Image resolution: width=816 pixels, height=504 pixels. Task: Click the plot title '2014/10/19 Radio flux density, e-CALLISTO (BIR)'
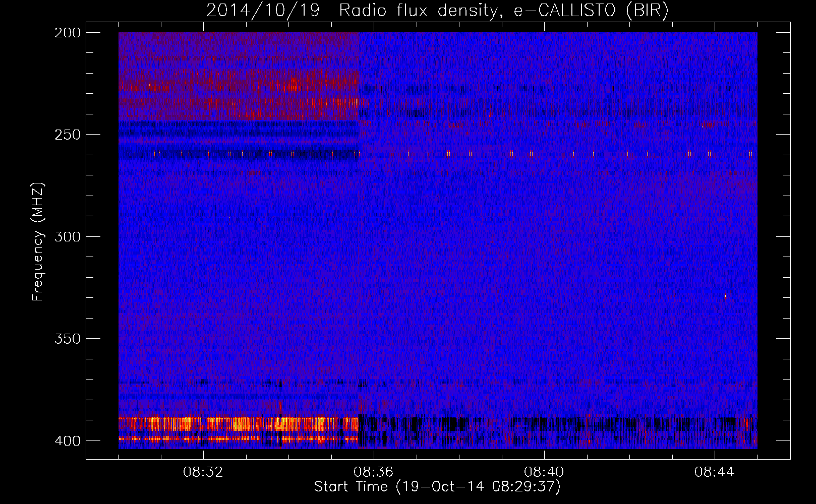click(437, 10)
